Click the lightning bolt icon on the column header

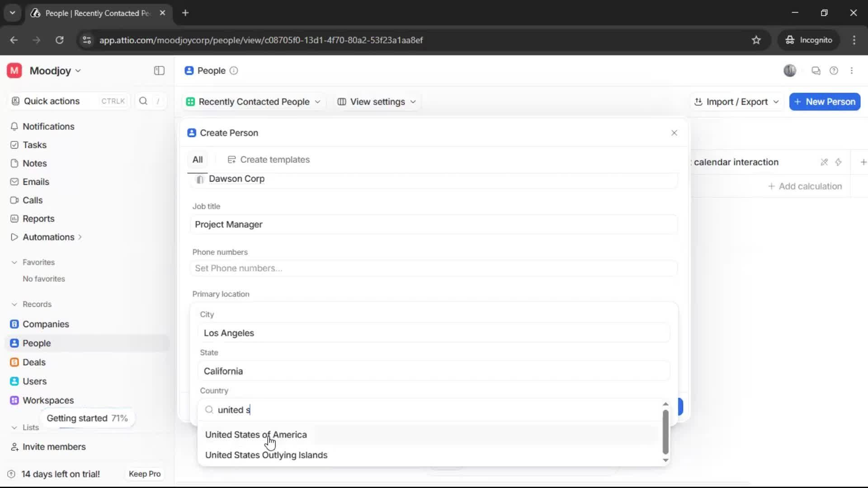[839, 162]
